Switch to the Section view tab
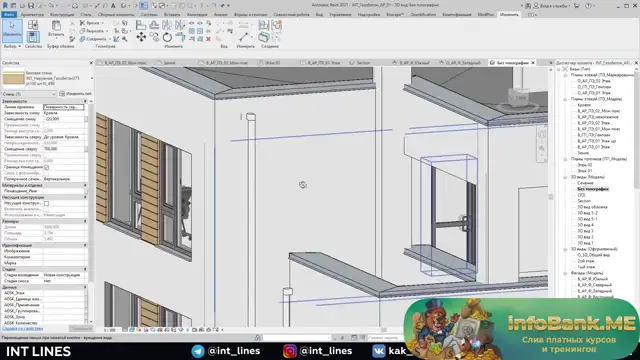The width and height of the screenshot is (640, 360). click(x=360, y=63)
